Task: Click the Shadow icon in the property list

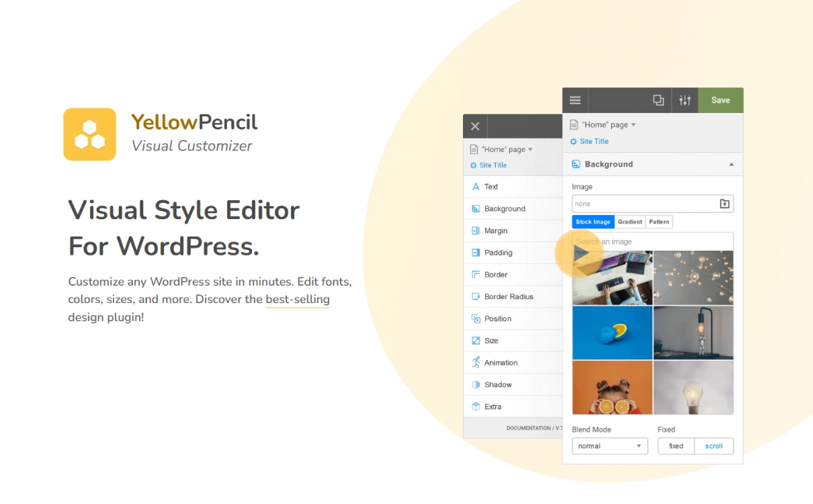Action: point(476,385)
